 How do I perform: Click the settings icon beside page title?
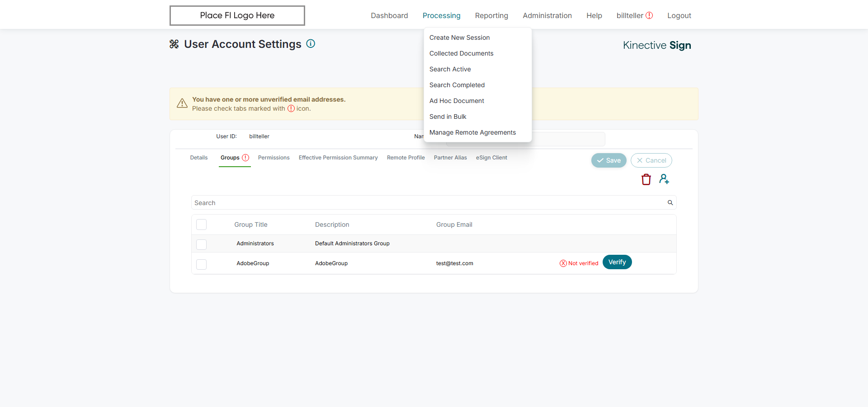click(x=174, y=44)
